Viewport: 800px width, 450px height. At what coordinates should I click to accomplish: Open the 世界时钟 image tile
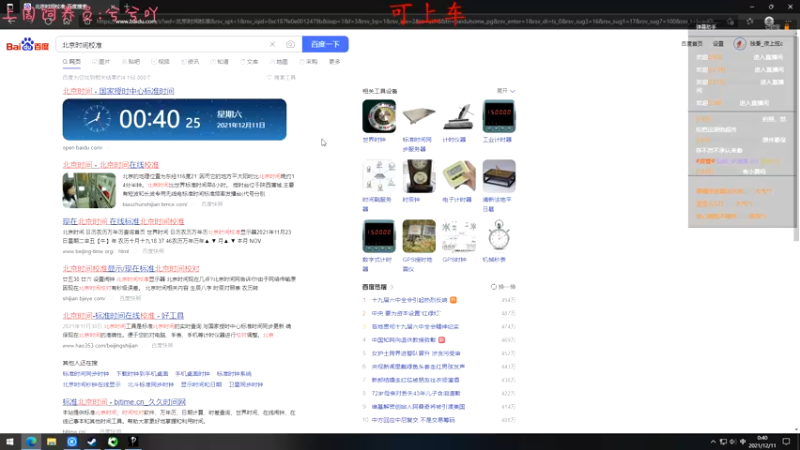click(379, 116)
